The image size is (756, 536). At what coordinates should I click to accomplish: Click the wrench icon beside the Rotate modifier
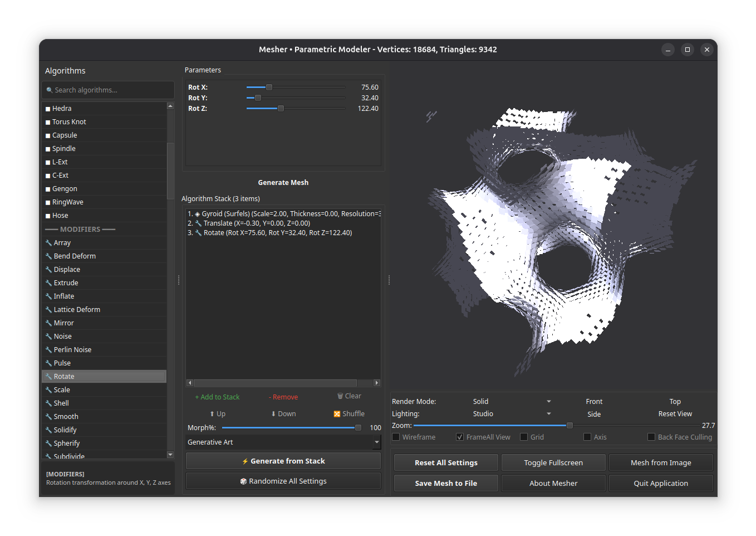pos(47,376)
